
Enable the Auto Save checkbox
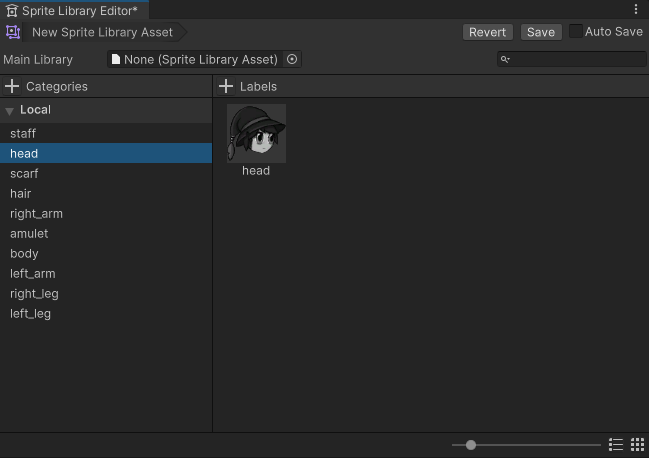coord(576,32)
